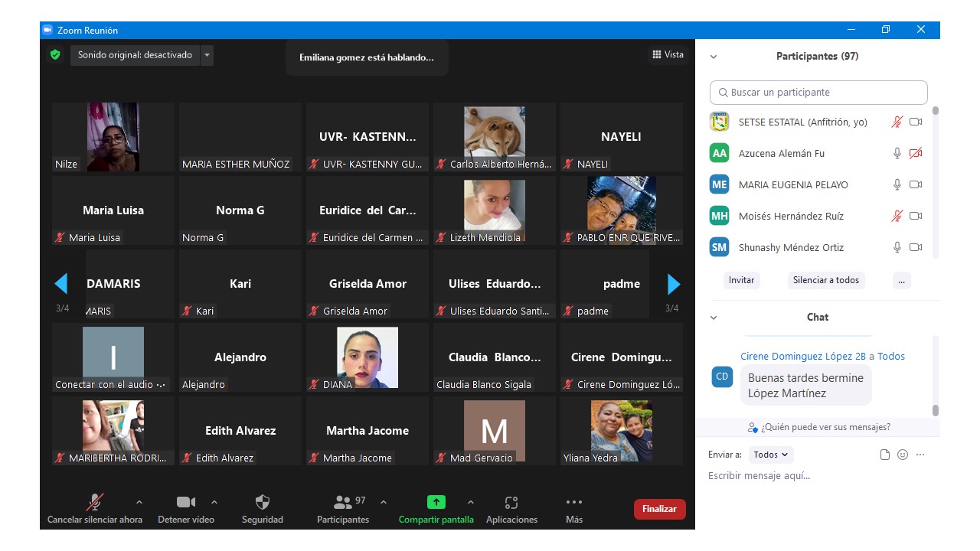Image resolution: width=980 pixels, height=551 pixels.
Task: Open the more options button beside Silenciar a todos
Action: coord(901,280)
